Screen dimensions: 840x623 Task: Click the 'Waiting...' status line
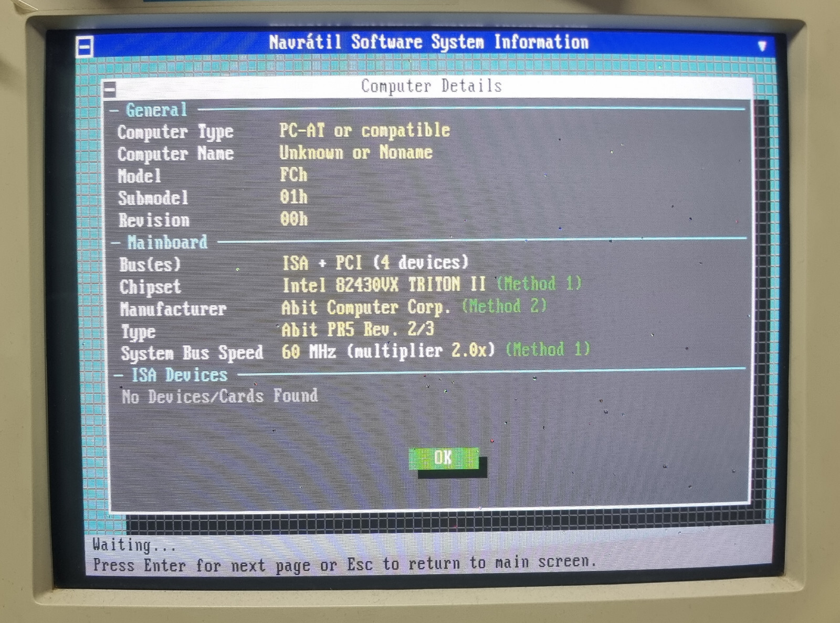click(134, 545)
